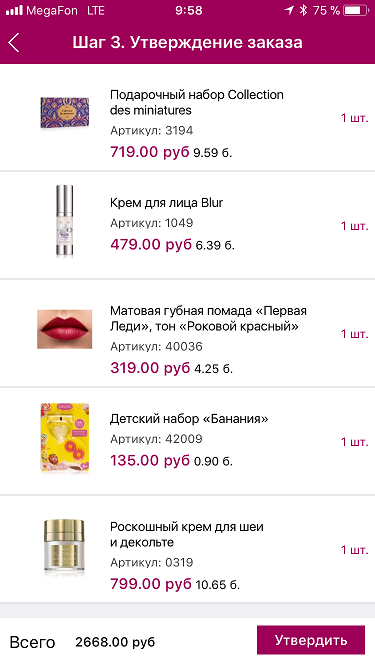Tap the location arrow status icon
Image resolution: width=375 pixels, height=667 pixels.
tap(289, 11)
